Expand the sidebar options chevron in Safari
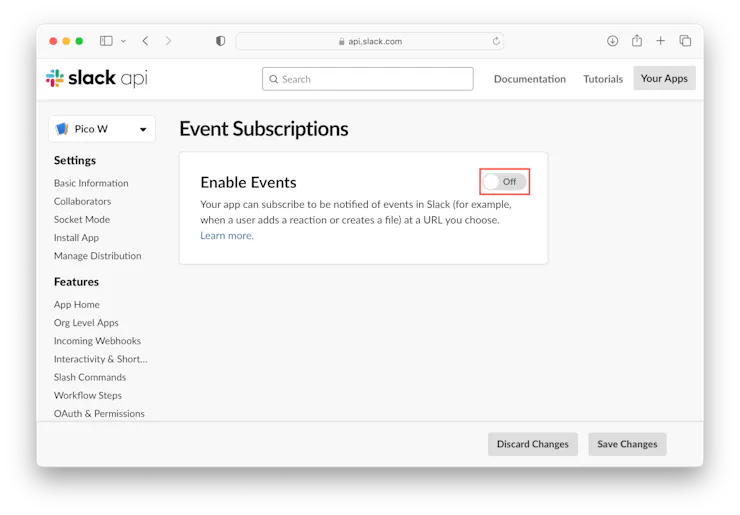Image resolution: width=740 pixels, height=515 pixels. pos(123,41)
